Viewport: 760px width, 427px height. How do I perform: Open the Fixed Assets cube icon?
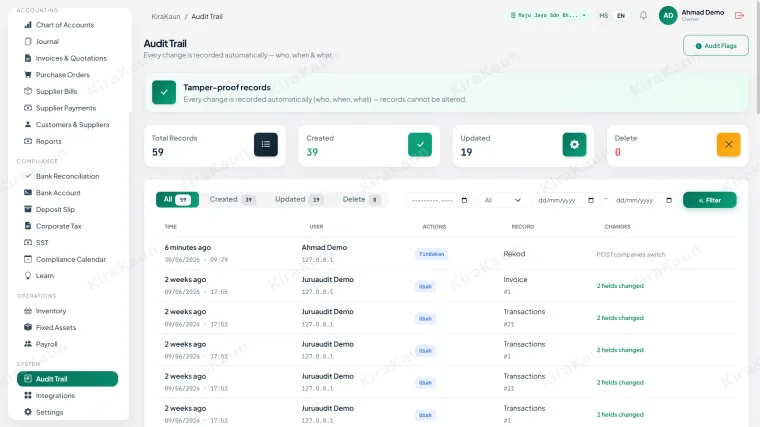click(x=28, y=327)
